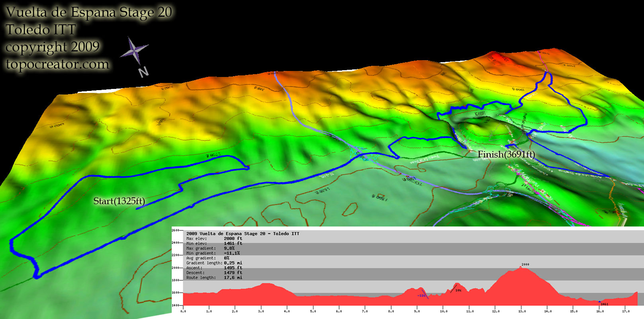This screenshot has height=319, width=644.
Task: Click the north compass star icon
Action: click(135, 51)
